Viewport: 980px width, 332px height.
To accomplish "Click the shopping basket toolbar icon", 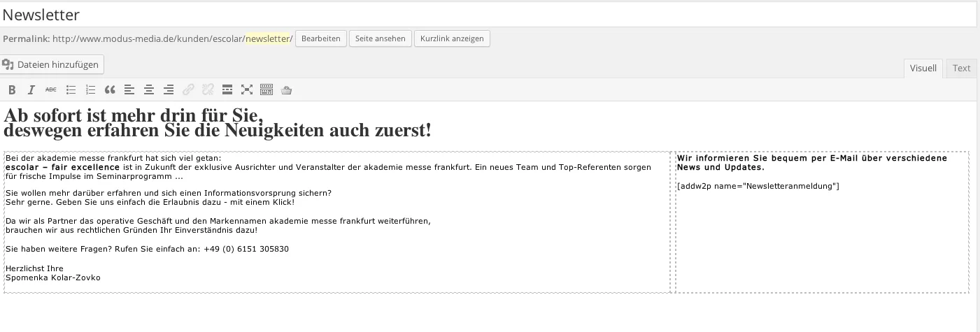I will pyautogui.click(x=286, y=89).
